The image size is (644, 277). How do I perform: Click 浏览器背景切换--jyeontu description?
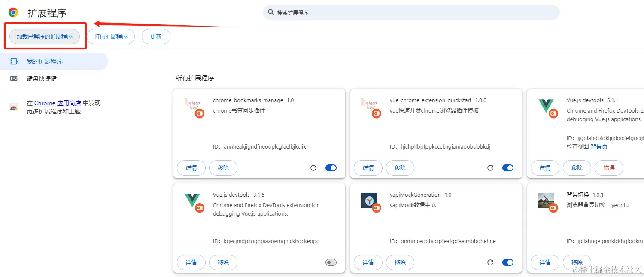[x=598, y=205]
